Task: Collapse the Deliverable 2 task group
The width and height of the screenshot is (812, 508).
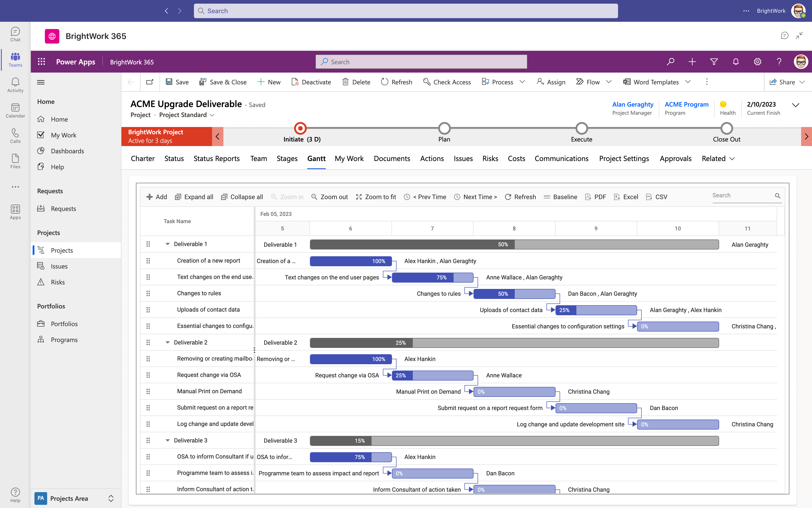Action: (167, 342)
